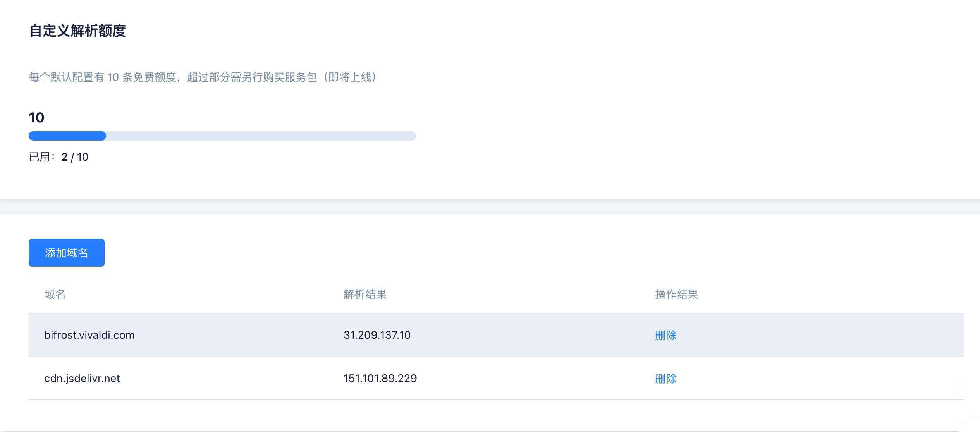Select the cdn.jsdelivr.net domain cell
The height and width of the screenshot is (432, 980).
[x=82, y=379]
